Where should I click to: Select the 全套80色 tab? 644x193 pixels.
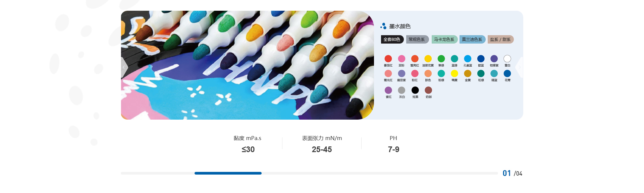coord(392,39)
